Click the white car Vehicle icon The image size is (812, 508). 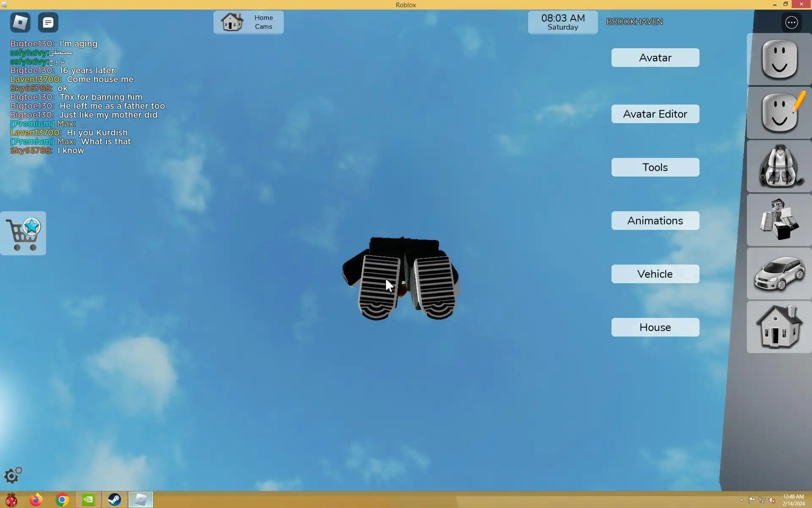tap(779, 274)
